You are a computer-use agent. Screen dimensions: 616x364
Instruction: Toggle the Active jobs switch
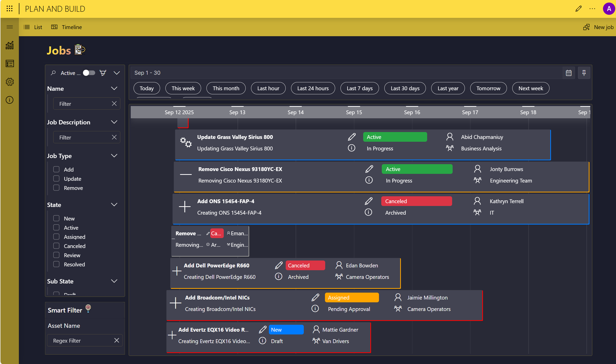tap(89, 73)
